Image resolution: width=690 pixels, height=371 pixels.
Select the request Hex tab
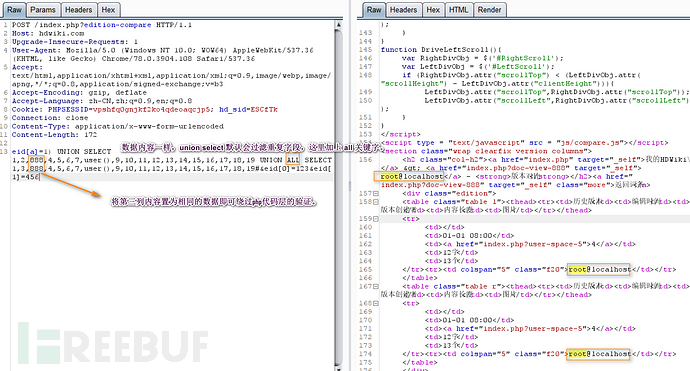coord(108,10)
